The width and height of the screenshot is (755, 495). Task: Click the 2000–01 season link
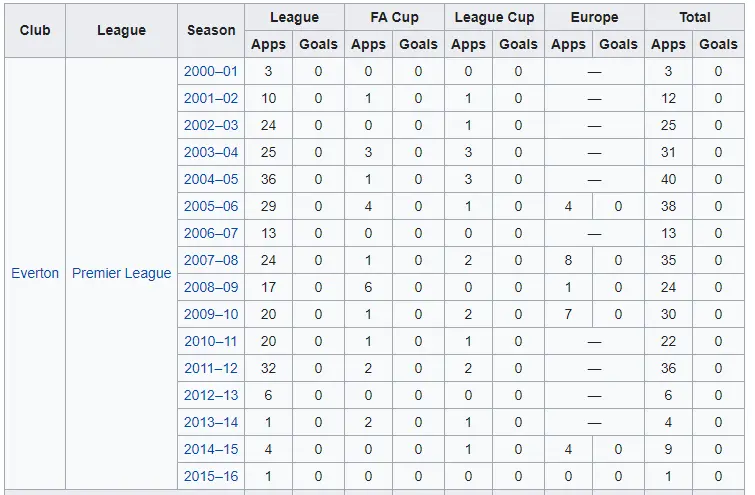tap(211, 72)
